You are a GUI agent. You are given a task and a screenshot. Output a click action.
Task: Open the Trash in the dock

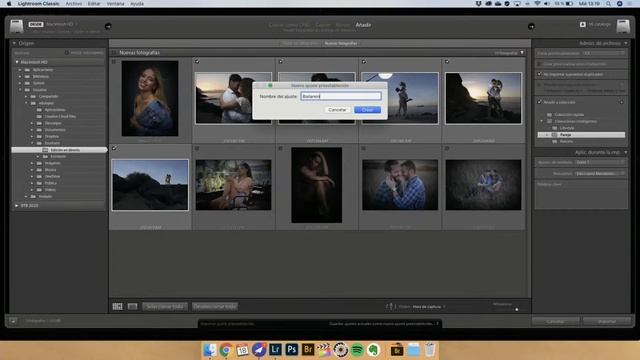[x=429, y=350]
